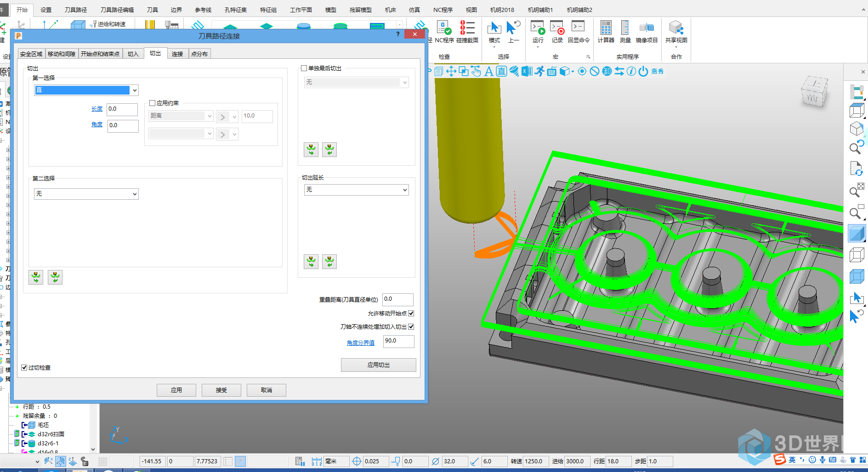Click the 重叠距离 input field
Image resolution: width=868 pixels, height=472 pixels.
tap(398, 299)
